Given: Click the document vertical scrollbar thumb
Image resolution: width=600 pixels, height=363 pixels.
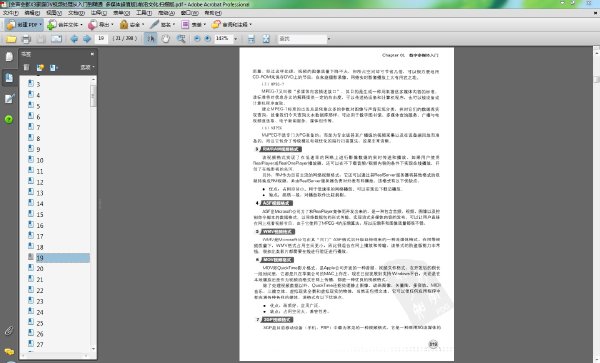Looking at the screenshot, I should [597, 80].
